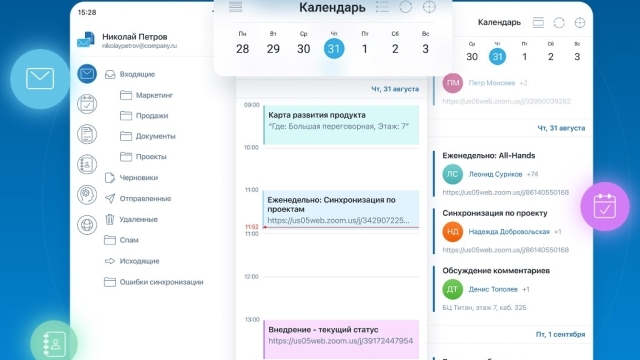Image resolution: width=640 pixels, height=360 pixels.
Task: Open the Карта развития продукта event
Action: click(341, 124)
